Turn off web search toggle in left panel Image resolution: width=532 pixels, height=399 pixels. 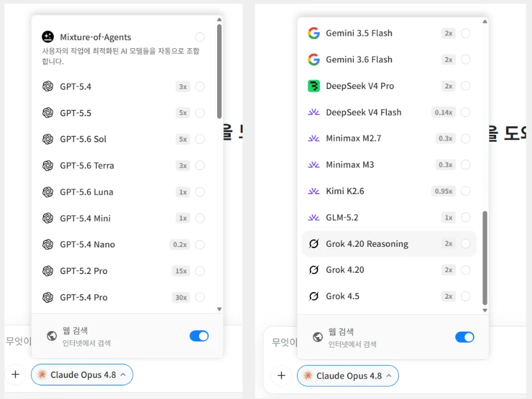[199, 336]
